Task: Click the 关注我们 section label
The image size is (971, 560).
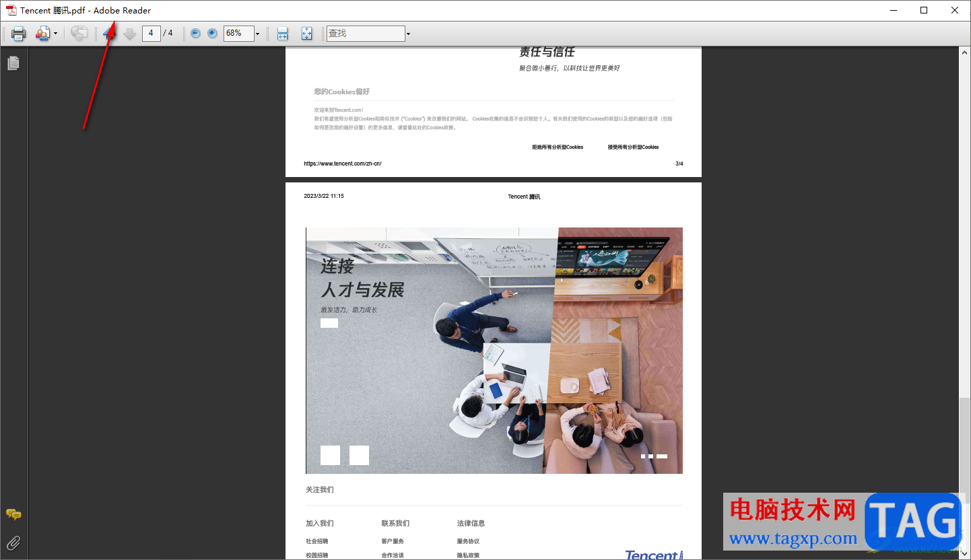Action: [x=320, y=489]
